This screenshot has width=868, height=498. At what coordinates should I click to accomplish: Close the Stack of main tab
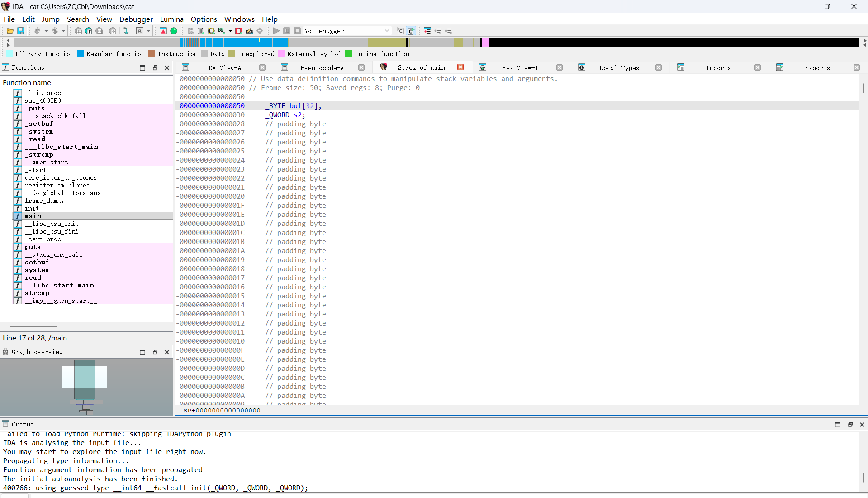point(460,67)
